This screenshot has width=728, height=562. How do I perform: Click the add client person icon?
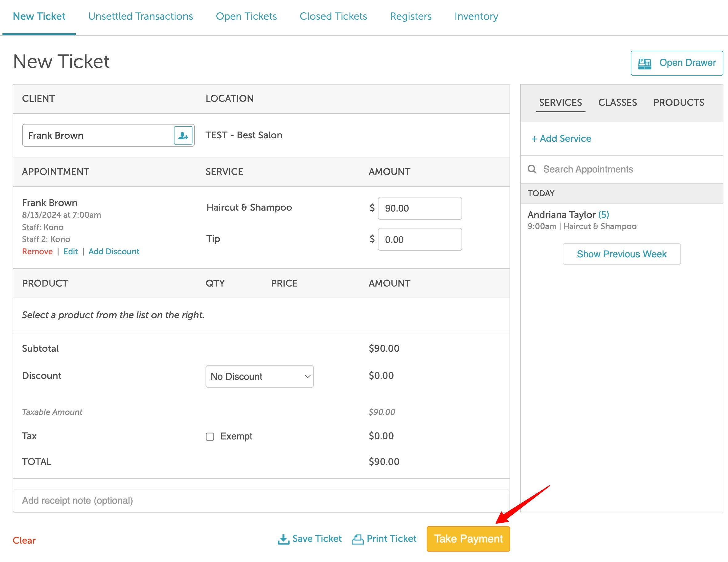click(183, 136)
